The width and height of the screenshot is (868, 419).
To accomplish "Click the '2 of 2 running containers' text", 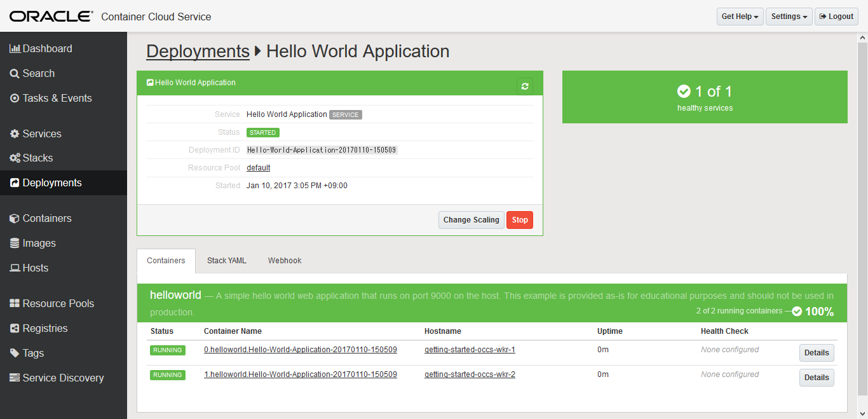I will point(739,311).
